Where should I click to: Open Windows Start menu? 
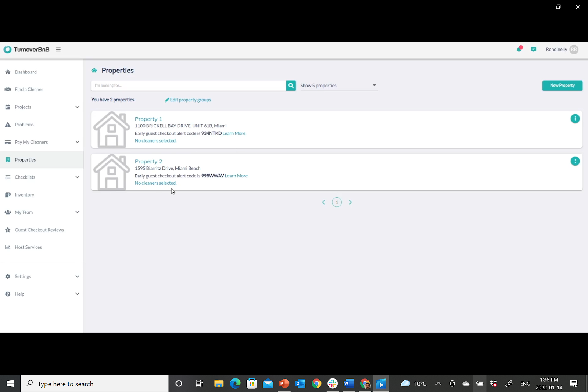click(x=10, y=384)
